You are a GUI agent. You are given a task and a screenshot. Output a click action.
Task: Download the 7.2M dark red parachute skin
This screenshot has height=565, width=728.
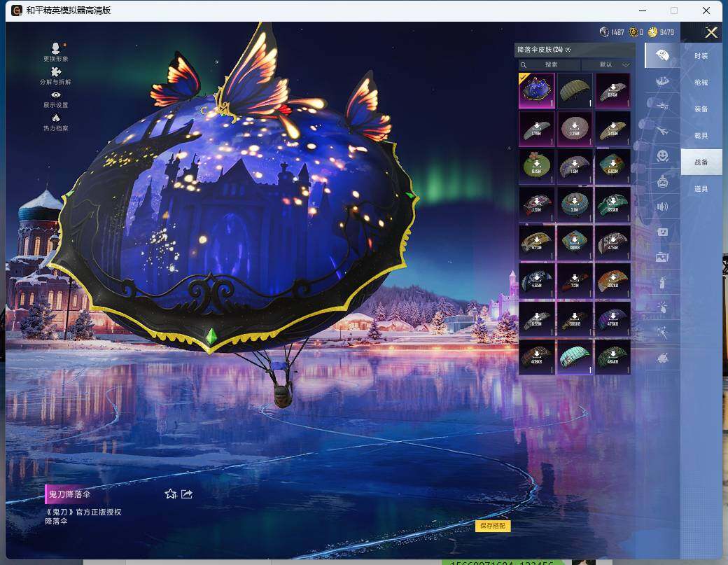pos(575,281)
